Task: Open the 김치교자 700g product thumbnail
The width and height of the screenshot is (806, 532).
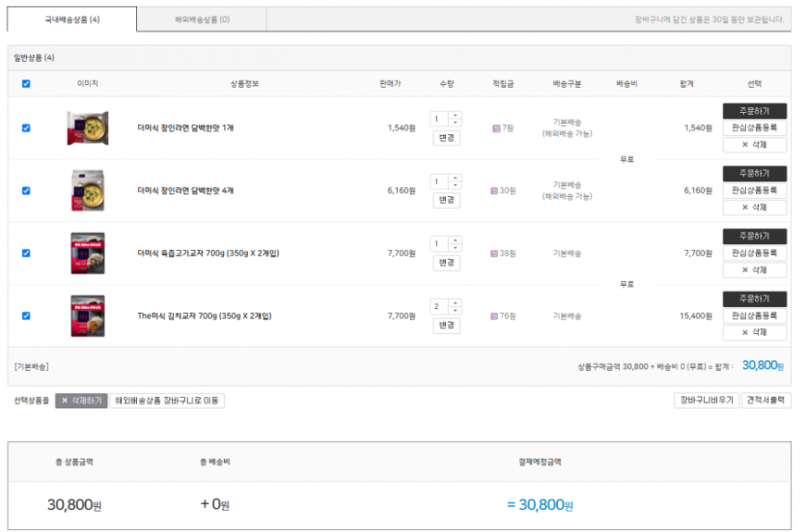Action: (87, 316)
